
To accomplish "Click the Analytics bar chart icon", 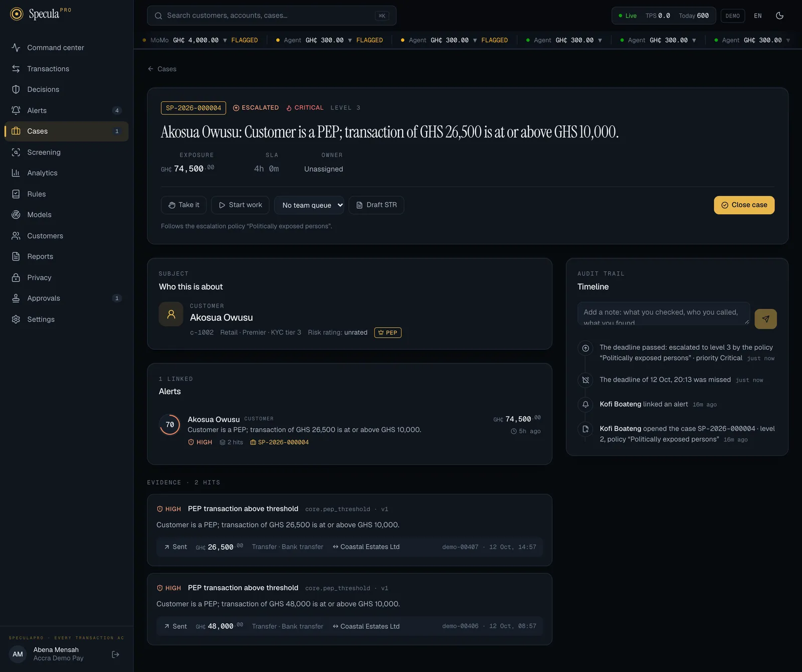I will point(16,173).
